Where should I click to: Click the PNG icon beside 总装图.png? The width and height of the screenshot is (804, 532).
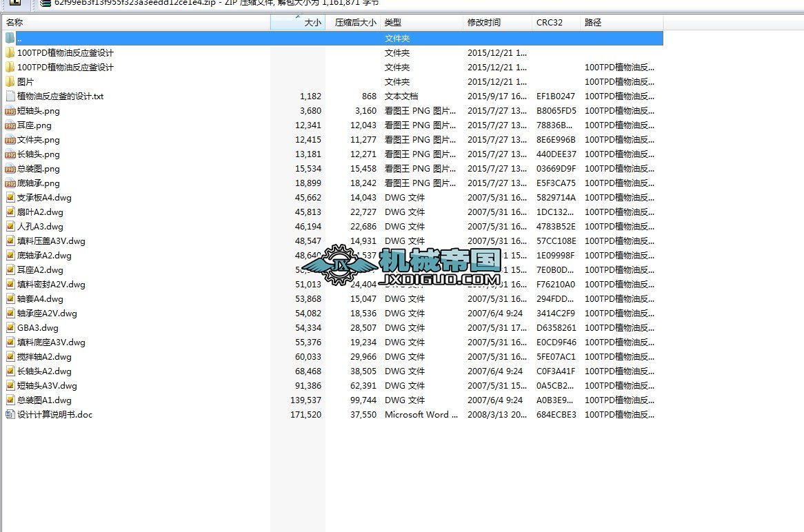coord(9,169)
